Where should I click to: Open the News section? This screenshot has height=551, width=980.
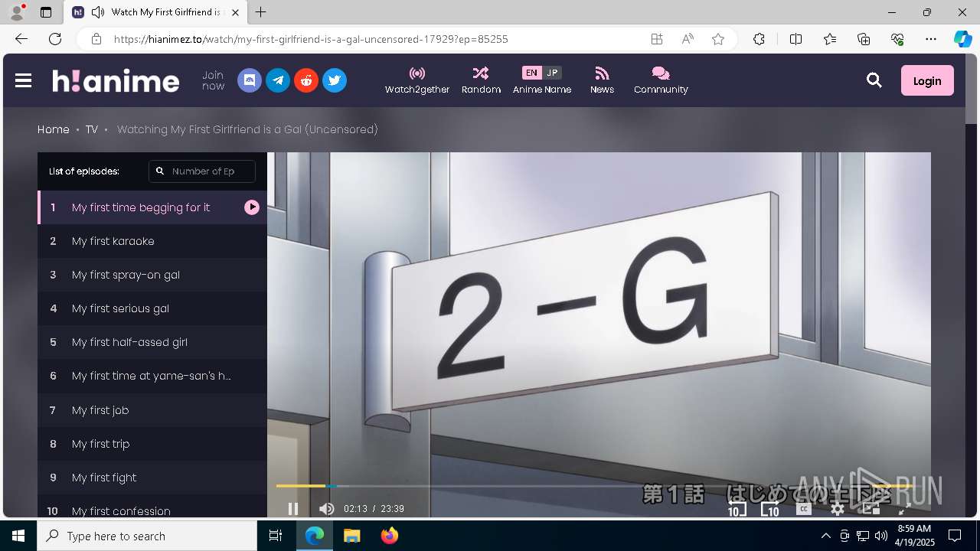tap(602, 80)
